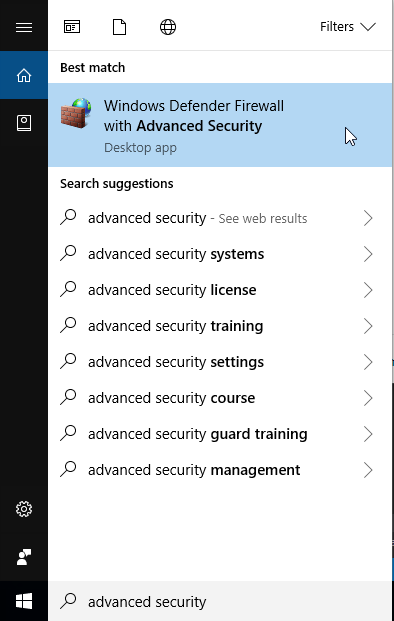The width and height of the screenshot is (394, 621).
Task: Open Settings gear icon in sidebar
Action: tap(24, 509)
